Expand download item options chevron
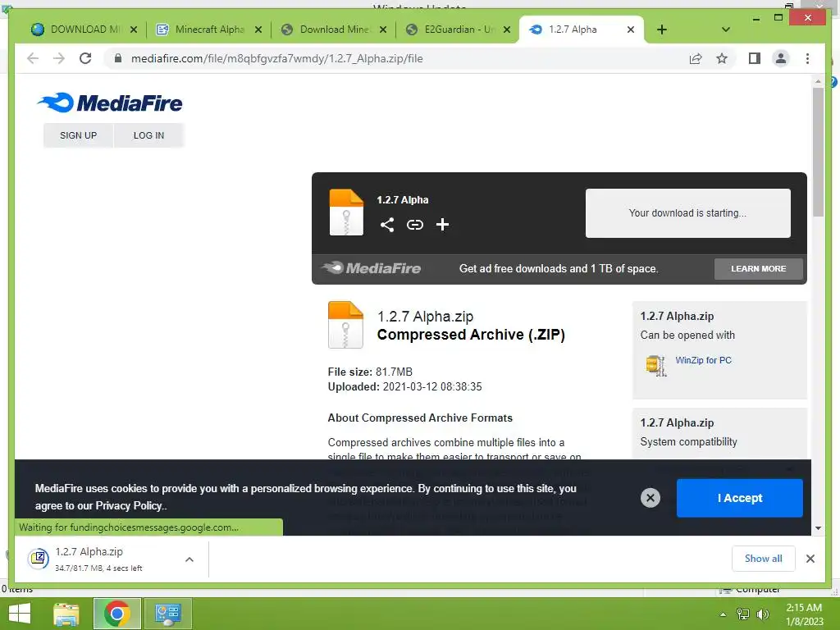This screenshot has height=630, width=840. tap(189, 559)
